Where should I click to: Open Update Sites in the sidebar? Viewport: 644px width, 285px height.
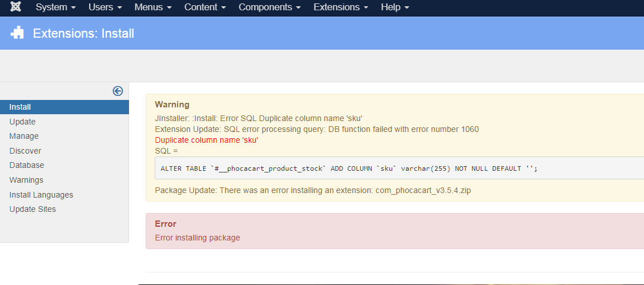33,210
